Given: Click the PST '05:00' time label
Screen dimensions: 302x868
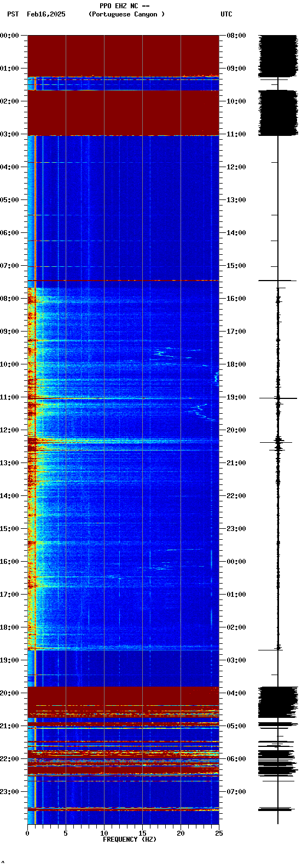Looking at the screenshot, I should pyautogui.click(x=10, y=200).
